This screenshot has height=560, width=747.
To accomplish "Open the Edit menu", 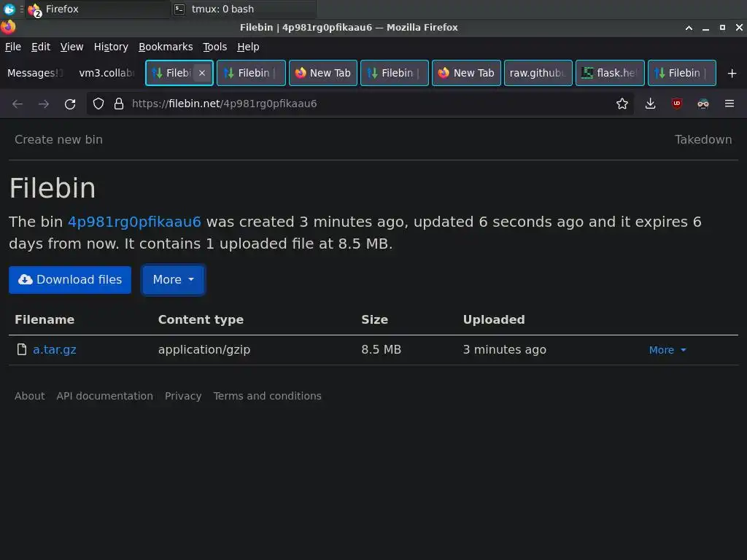I will coord(41,47).
